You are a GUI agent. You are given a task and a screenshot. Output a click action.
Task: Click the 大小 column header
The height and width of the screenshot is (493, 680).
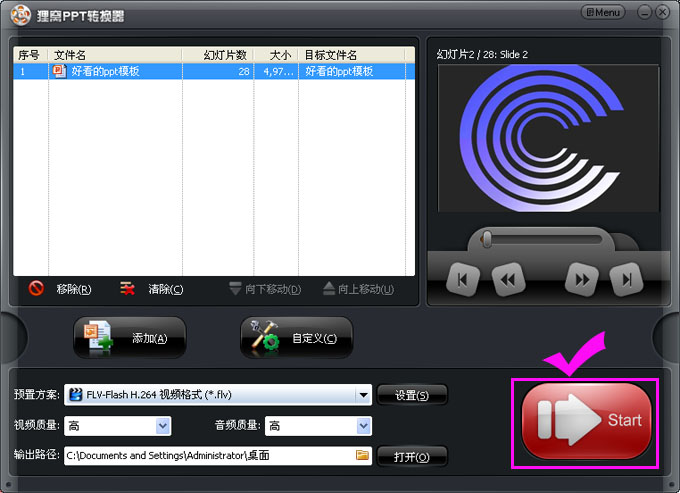pyautogui.click(x=276, y=55)
